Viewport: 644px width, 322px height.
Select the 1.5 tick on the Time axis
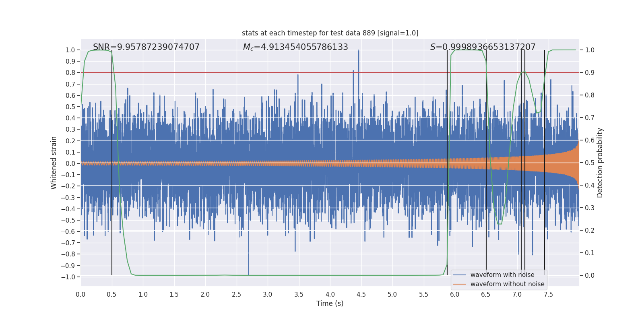tap(174, 294)
